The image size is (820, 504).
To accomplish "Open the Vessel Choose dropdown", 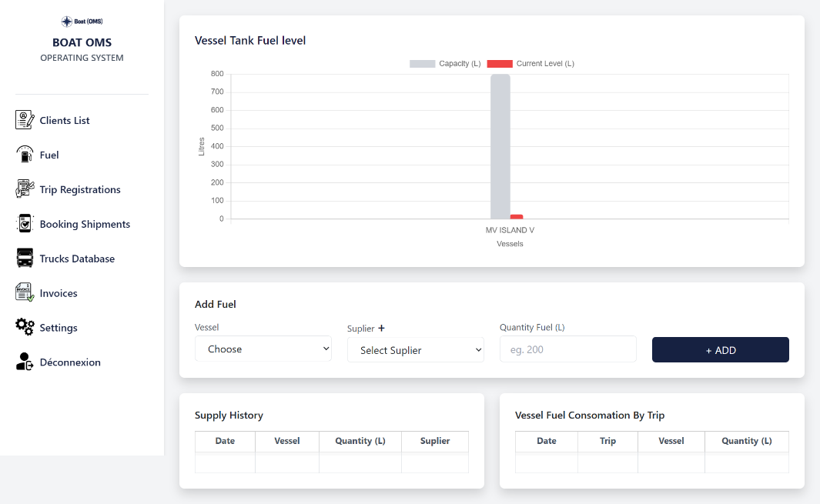I will (263, 349).
